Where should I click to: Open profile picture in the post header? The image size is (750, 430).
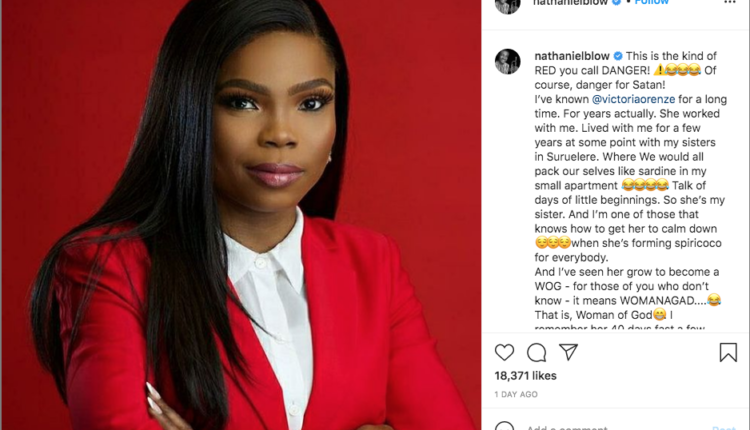507,6
